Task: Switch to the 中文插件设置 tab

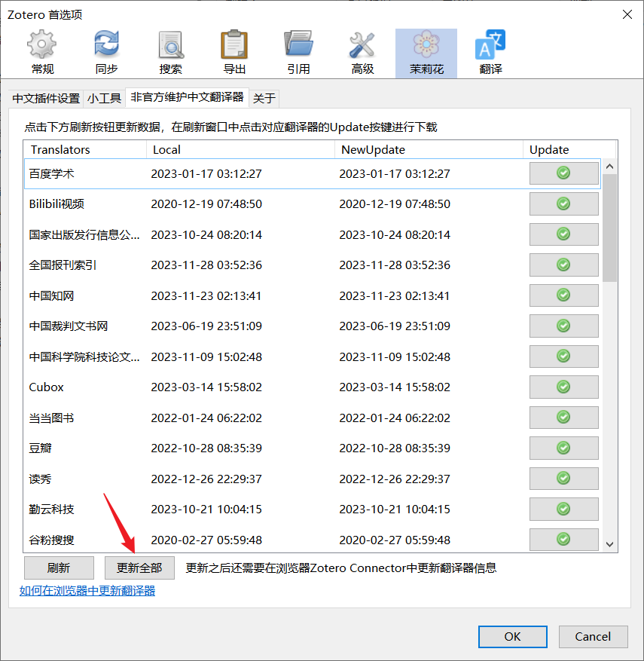Action: pos(46,98)
